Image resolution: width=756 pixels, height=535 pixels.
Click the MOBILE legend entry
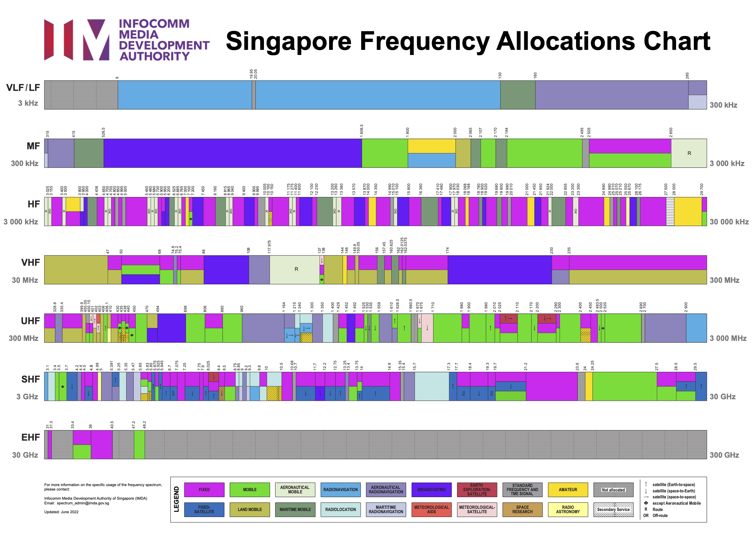pos(249,490)
